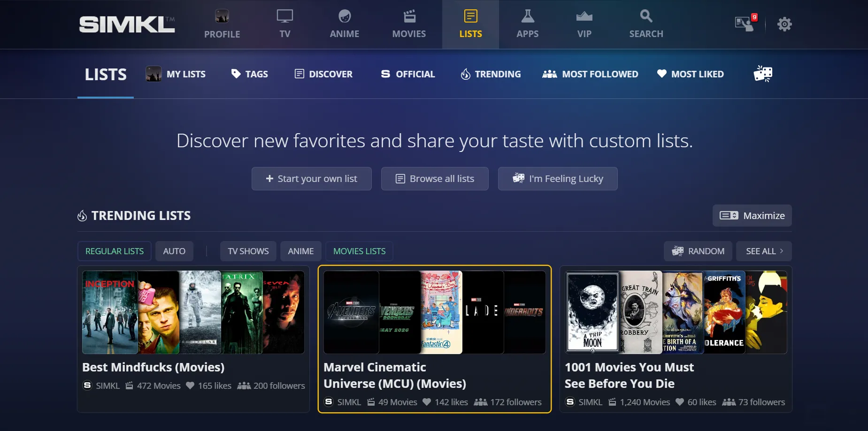Click the SIMKL logo
Image resolution: width=868 pixels, height=431 pixels.
(x=127, y=24)
